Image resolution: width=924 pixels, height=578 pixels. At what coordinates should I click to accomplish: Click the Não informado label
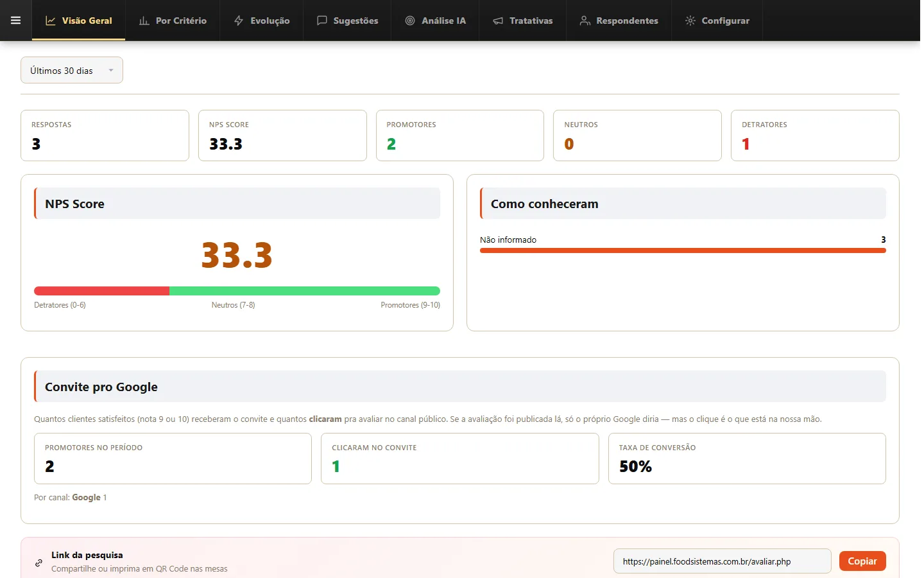(508, 240)
